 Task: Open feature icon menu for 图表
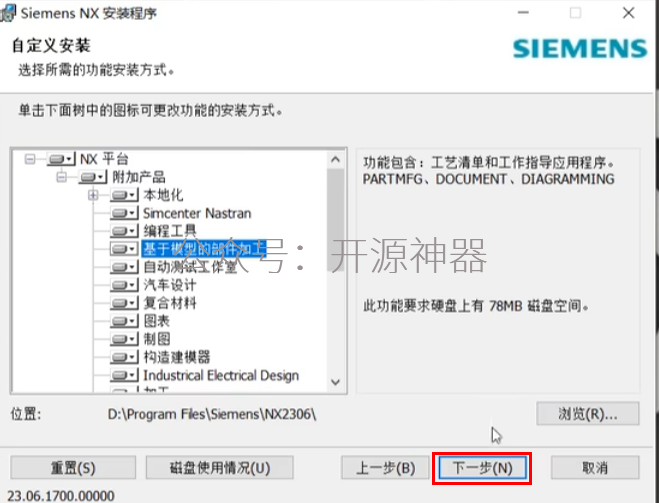[x=124, y=321]
